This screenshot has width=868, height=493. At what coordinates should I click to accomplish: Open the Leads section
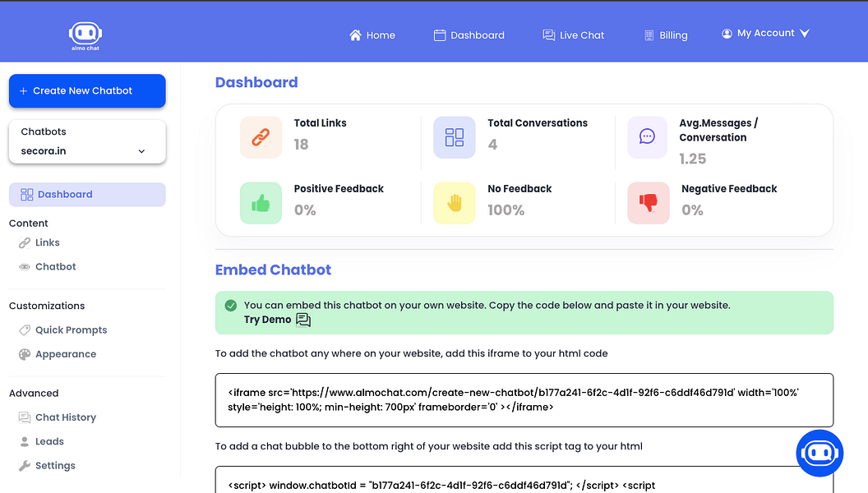[x=42, y=441]
